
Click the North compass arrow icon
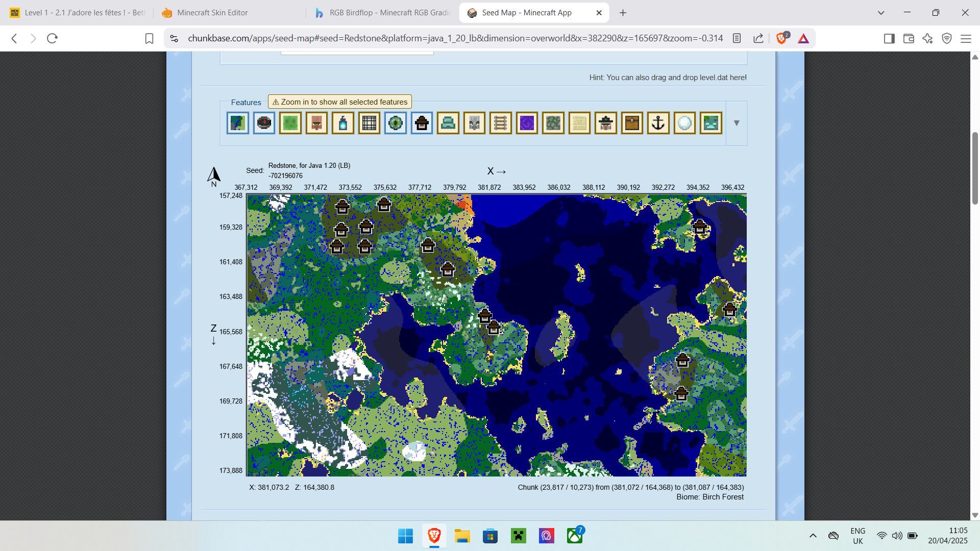click(214, 177)
